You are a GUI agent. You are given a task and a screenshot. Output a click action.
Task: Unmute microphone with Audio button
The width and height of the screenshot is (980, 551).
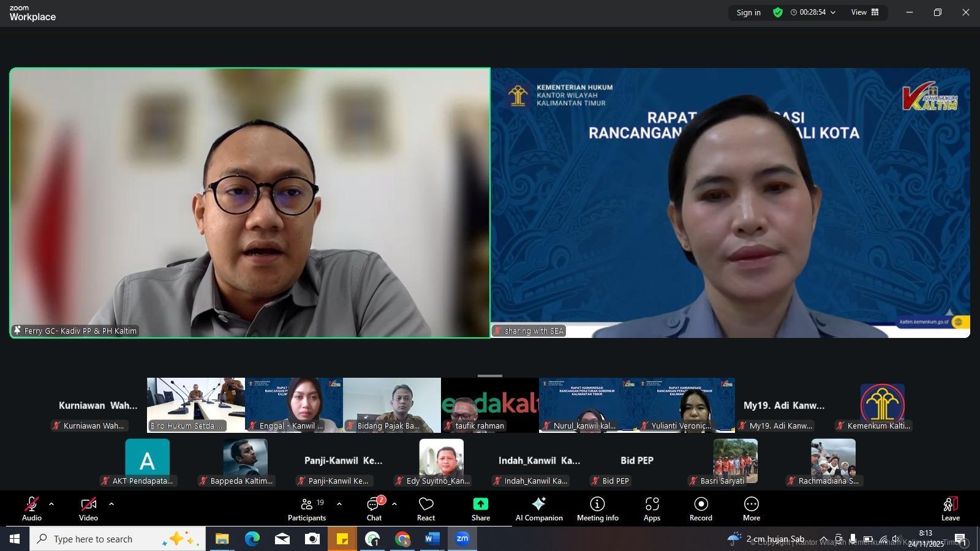(x=32, y=509)
